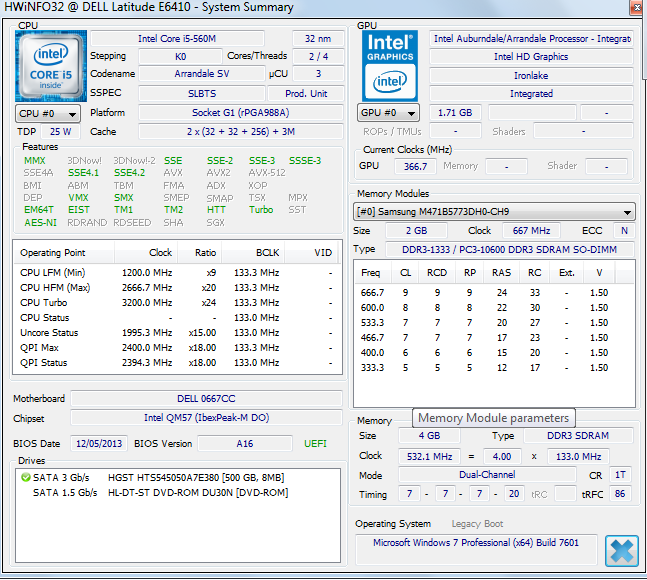647x580 pixels.
Task: Click the BIOS Version A16 field
Action: [x=245, y=443]
